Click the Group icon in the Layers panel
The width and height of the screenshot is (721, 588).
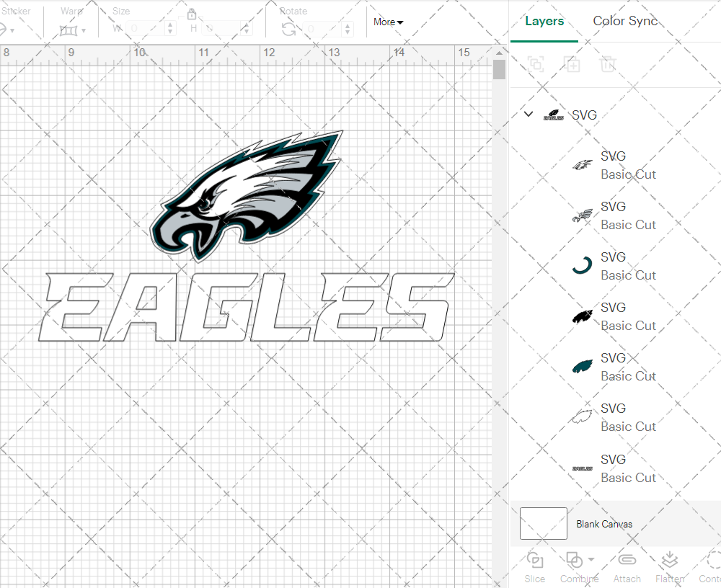536,64
